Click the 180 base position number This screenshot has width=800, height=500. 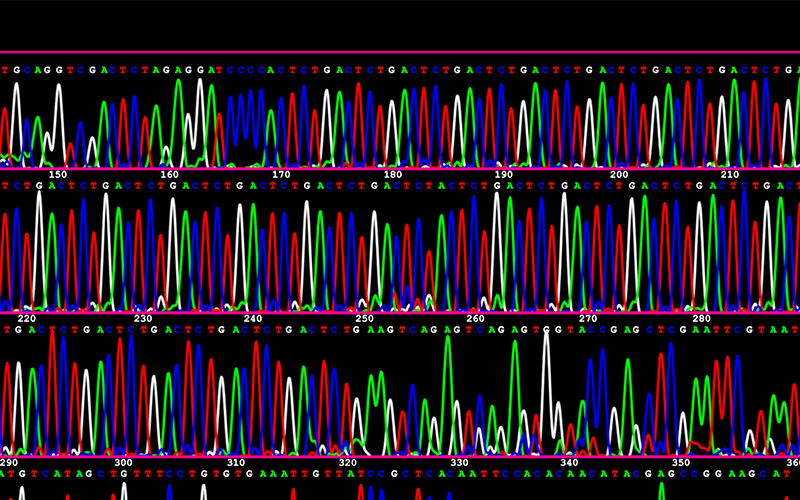(393, 174)
